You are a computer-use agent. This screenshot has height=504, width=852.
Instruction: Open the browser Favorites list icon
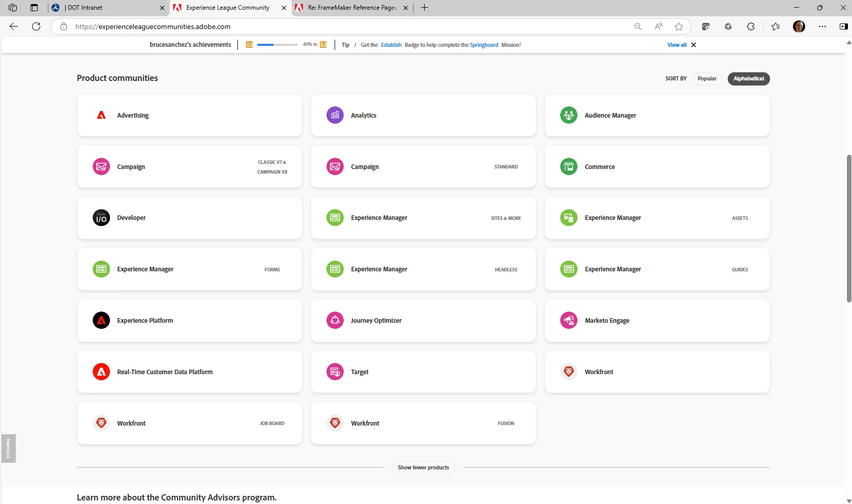pos(776,26)
